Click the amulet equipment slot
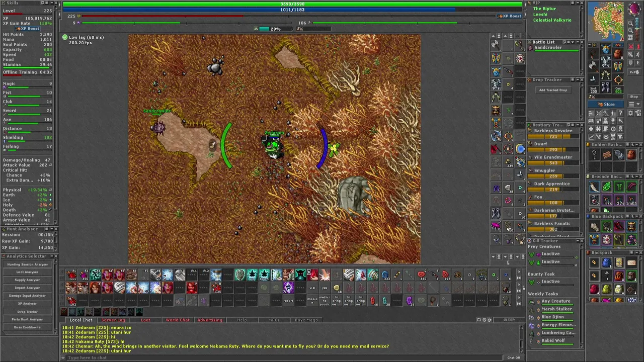This screenshot has height=362, width=644. point(593,54)
